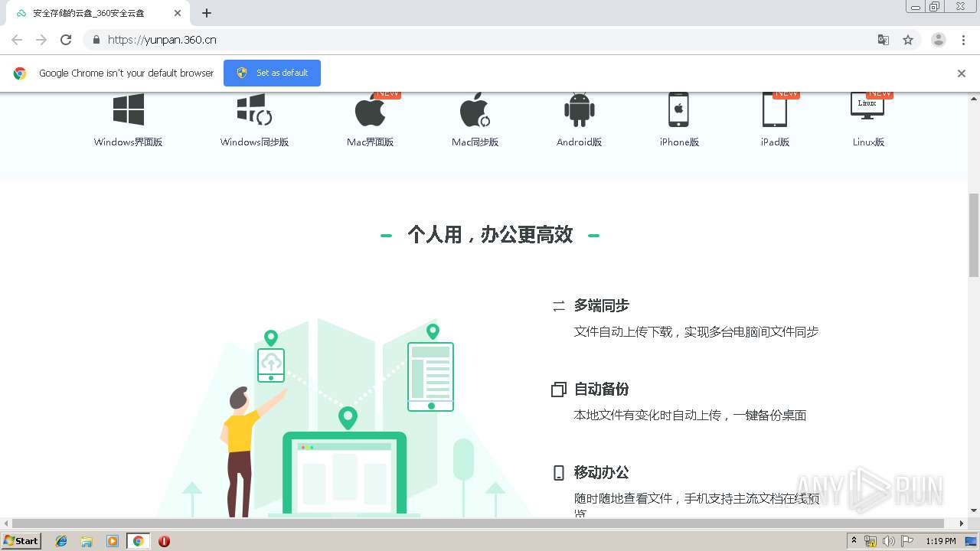980x551 pixels.
Task: Click the Linux版 label
Action: coord(868,142)
